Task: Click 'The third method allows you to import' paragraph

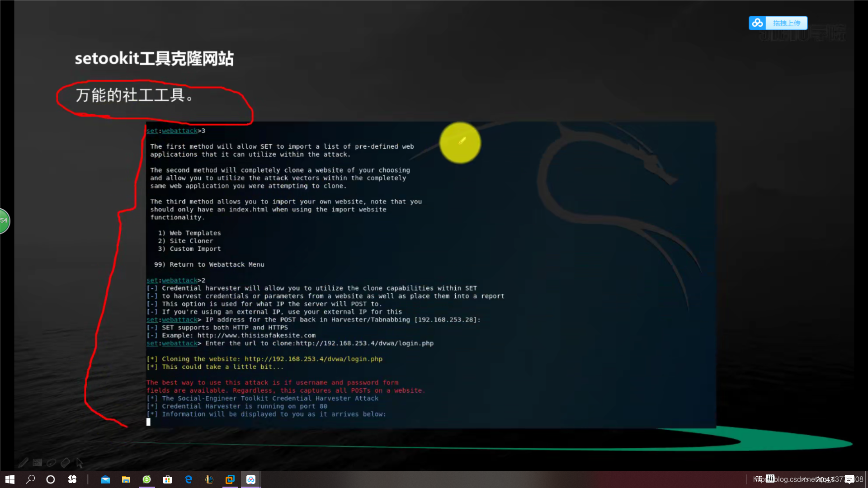Action: (286, 210)
